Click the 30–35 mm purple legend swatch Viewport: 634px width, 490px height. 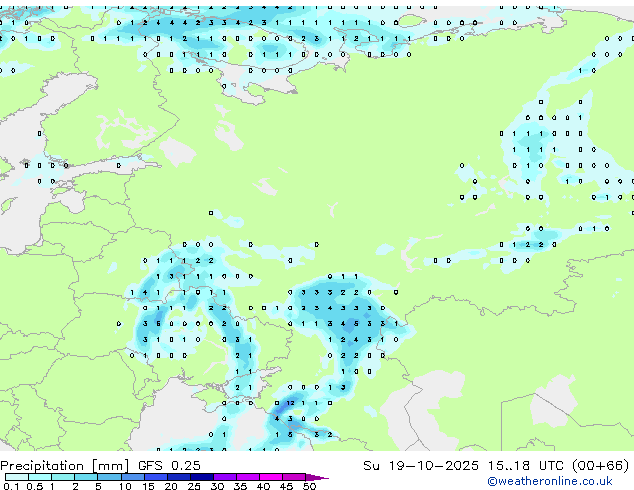click(x=224, y=477)
